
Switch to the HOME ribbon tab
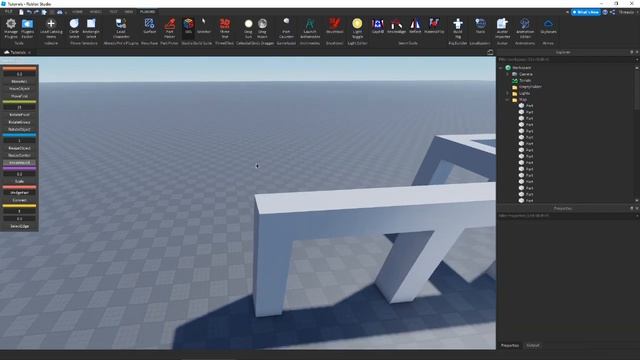point(77,12)
